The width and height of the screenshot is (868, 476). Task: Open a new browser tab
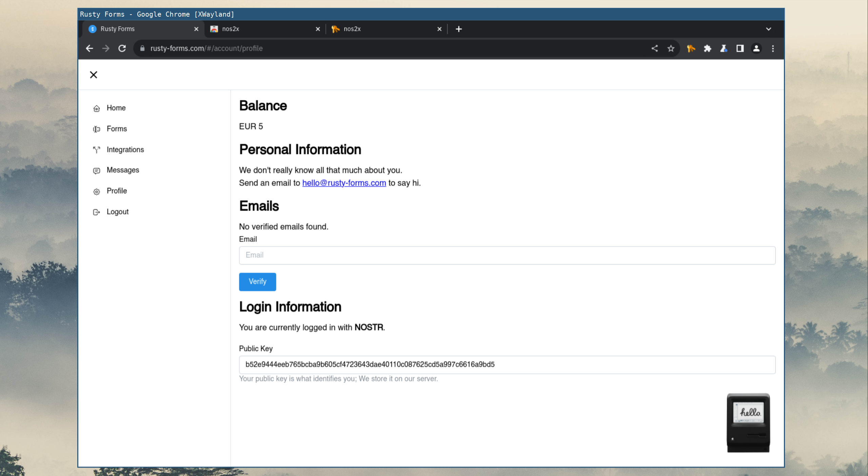459,29
